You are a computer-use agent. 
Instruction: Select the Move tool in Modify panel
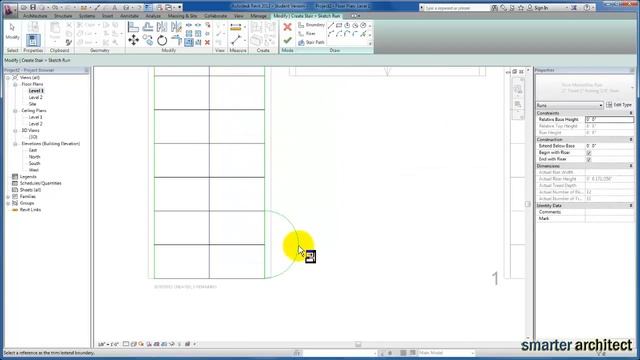[133, 40]
